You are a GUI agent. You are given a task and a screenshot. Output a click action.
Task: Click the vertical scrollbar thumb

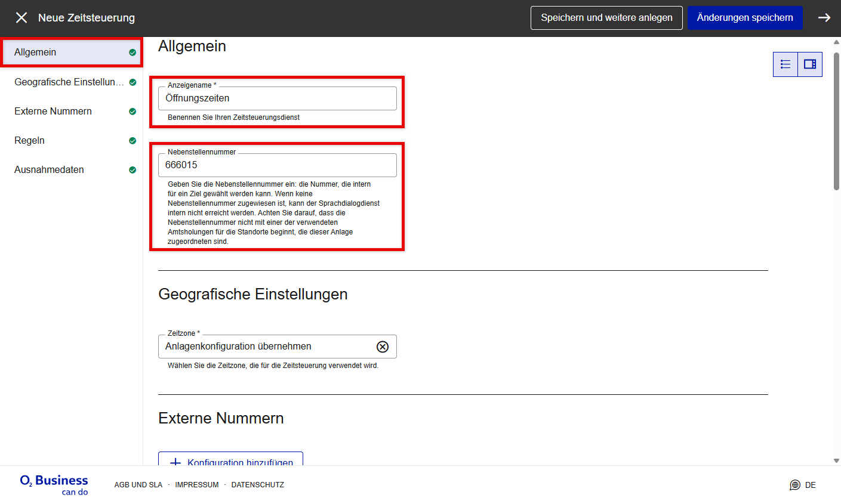point(836,119)
